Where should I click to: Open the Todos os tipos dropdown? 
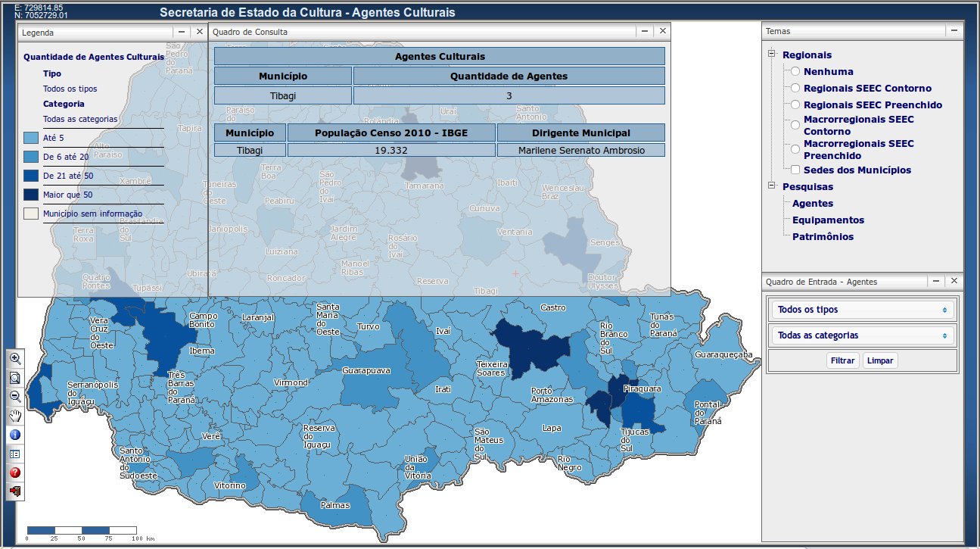pos(863,310)
